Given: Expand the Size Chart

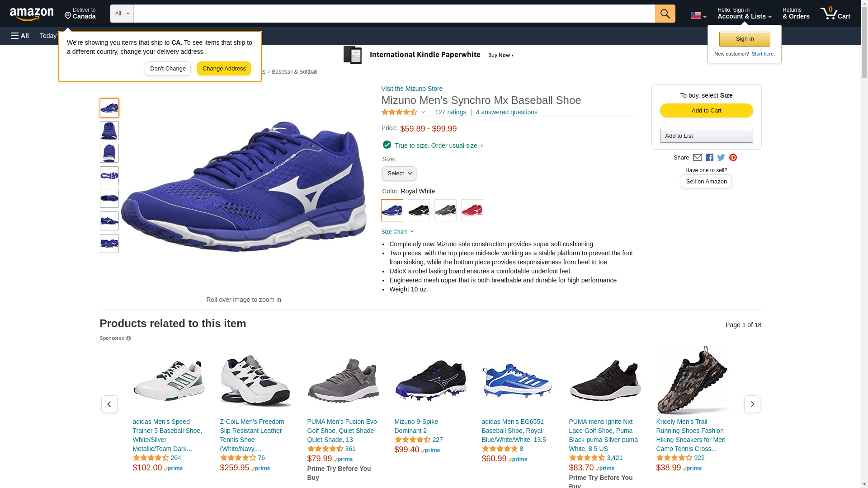Looking at the screenshot, I should [x=397, y=232].
